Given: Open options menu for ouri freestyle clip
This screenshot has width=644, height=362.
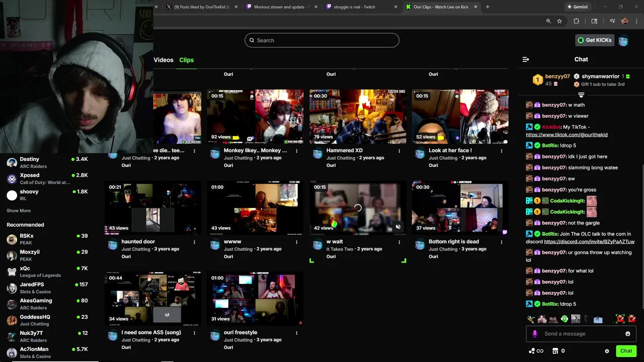Looking at the screenshot, I should (x=297, y=333).
